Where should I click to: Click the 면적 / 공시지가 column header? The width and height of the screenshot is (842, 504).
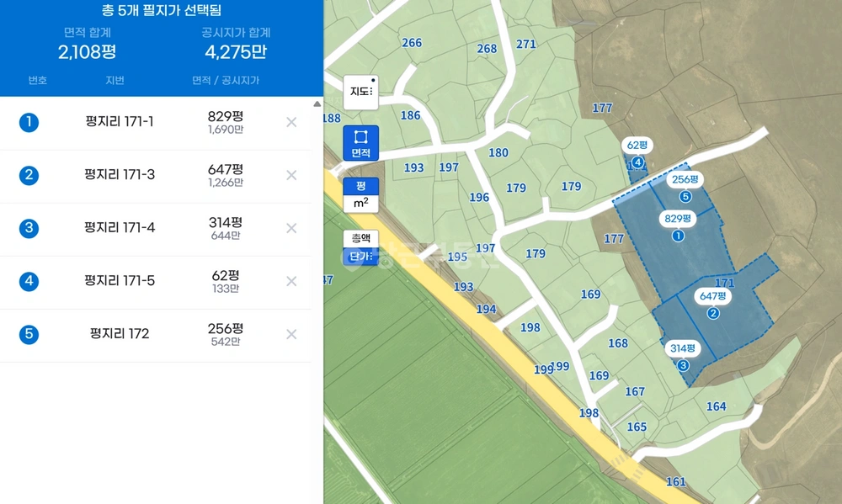[x=226, y=81]
